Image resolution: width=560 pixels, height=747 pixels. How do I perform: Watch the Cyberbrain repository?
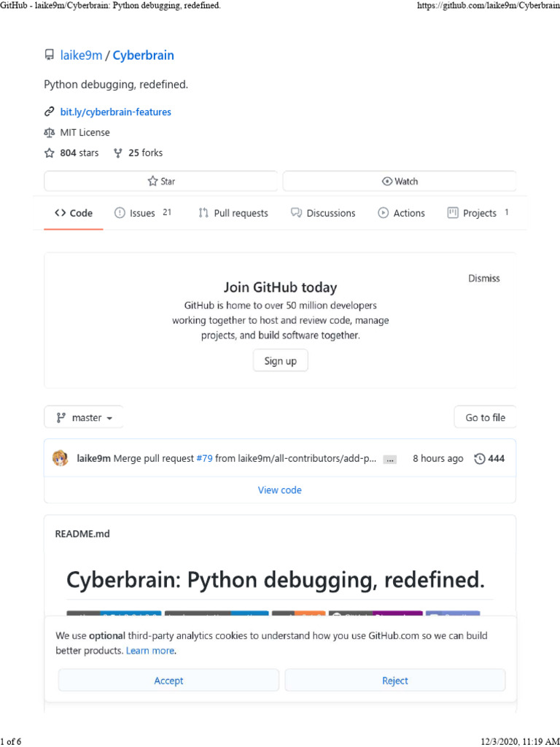pos(400,181)
